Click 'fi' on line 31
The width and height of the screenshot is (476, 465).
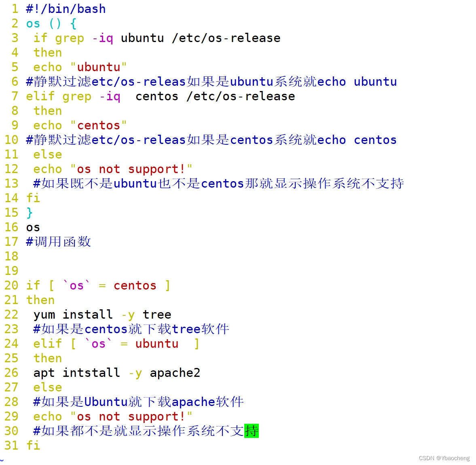click(x=33, y=446)
